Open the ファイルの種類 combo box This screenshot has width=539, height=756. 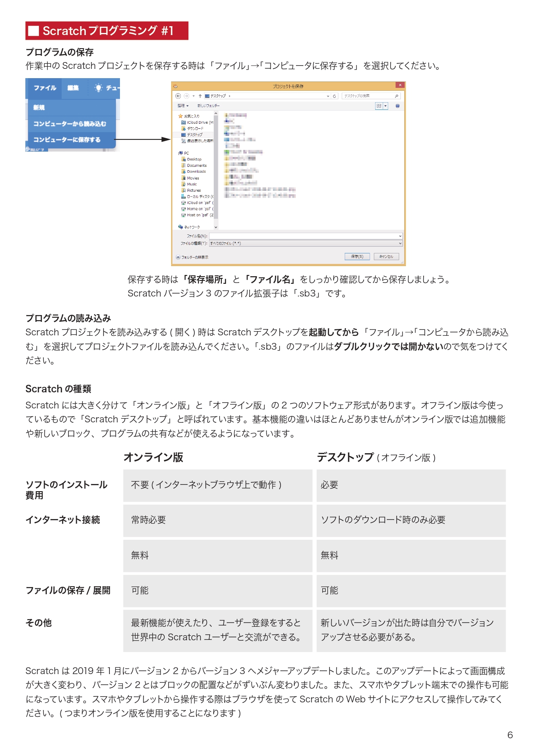306,243
